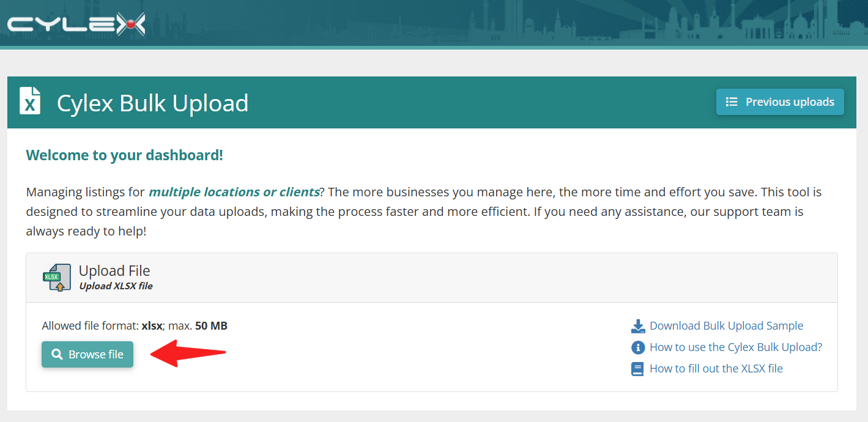Click the Browse file button
Viewport: 868px width, 422px height.
[87, 355]
